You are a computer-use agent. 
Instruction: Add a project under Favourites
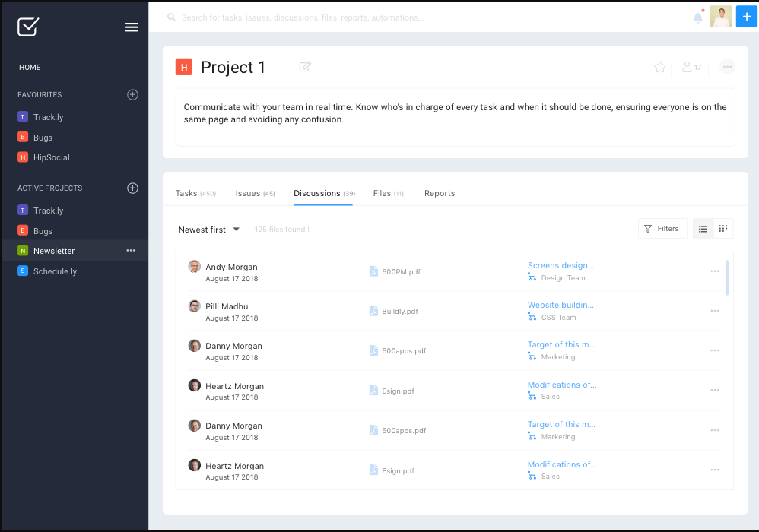(x=132, y=94)
